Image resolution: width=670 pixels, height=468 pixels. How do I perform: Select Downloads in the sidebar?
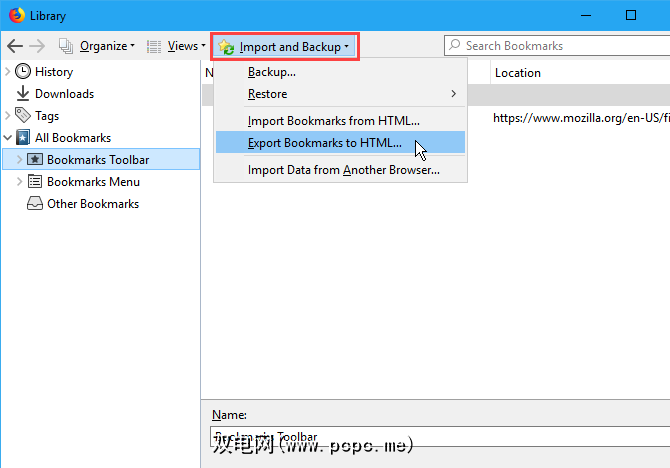click(x=65, y=94)
